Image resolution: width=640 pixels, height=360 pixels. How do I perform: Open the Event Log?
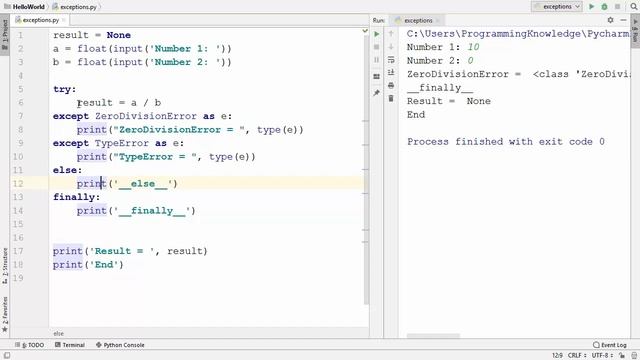pyautogui.click(x=610, y=345)
